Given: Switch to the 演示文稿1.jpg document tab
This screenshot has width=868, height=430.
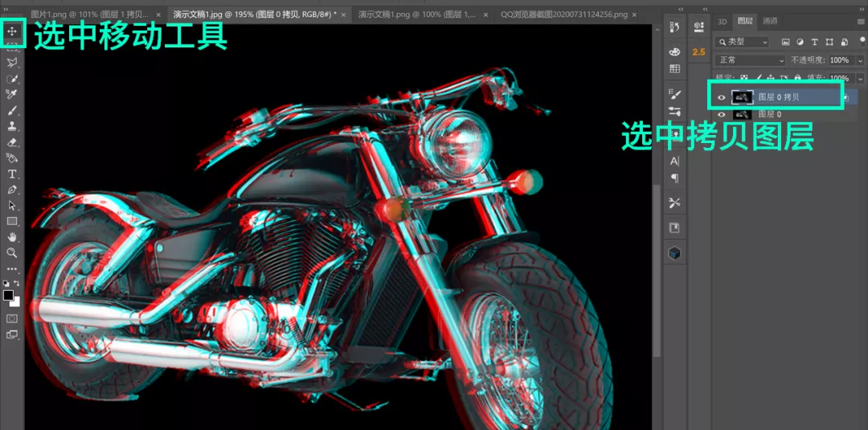Looking at the screenshot, I should pos(256,15).
